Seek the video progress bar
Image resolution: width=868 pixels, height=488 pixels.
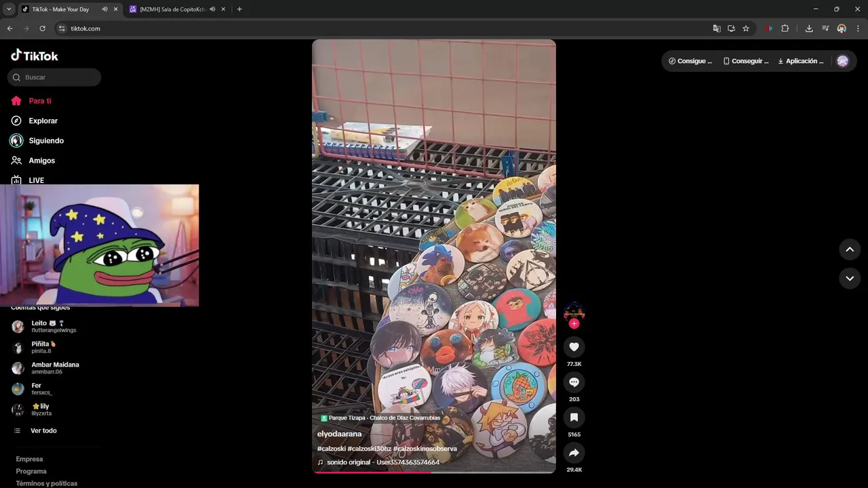point(434,472)
